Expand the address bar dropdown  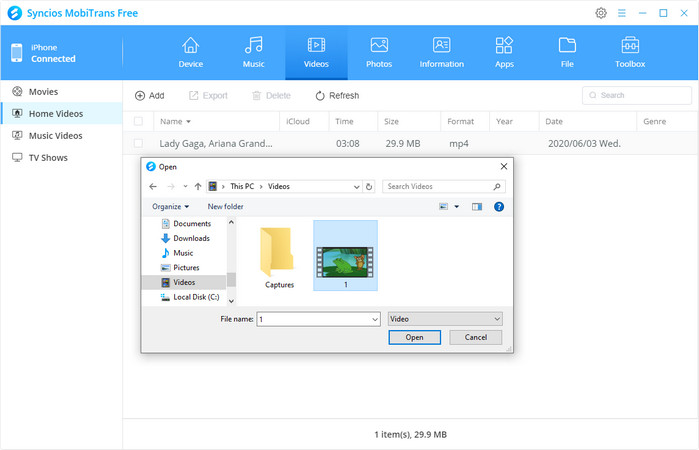pyautogui.click(x=357, y=186)
